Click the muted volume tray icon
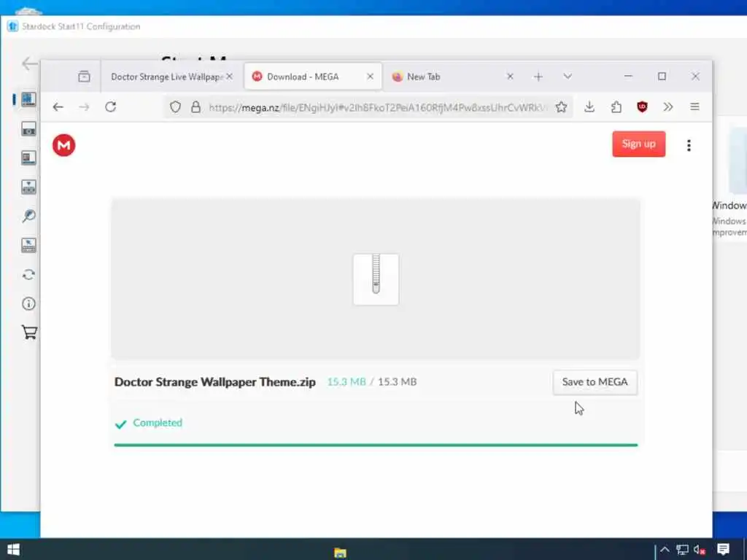The image size is (747, 560). click(700, 550)
